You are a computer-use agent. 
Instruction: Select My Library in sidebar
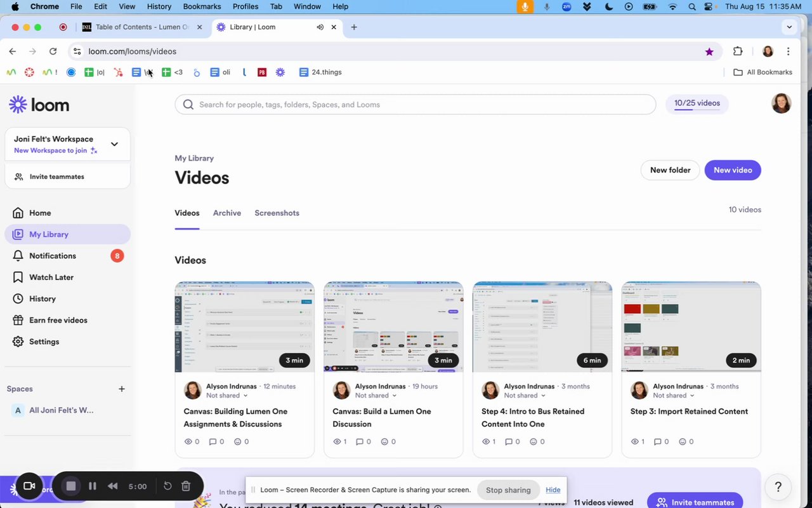[67, 234]
